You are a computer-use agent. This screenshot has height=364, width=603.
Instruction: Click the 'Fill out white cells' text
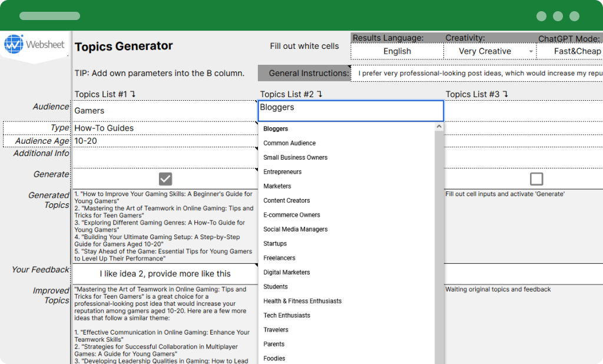point(304,46)
